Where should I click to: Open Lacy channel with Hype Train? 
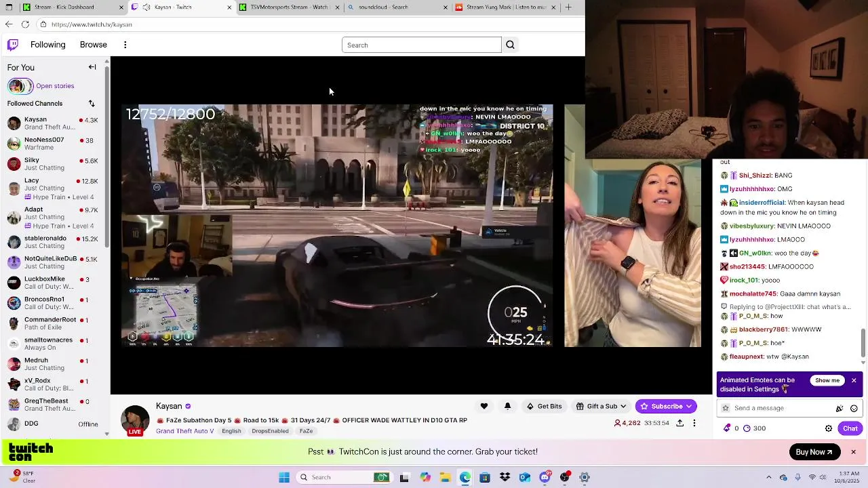pos(54,189)
